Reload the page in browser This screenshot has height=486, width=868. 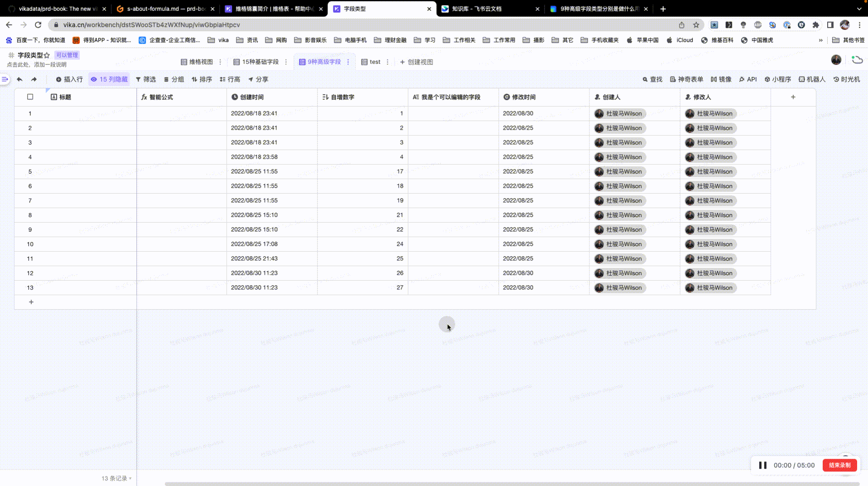click(38, 25)
